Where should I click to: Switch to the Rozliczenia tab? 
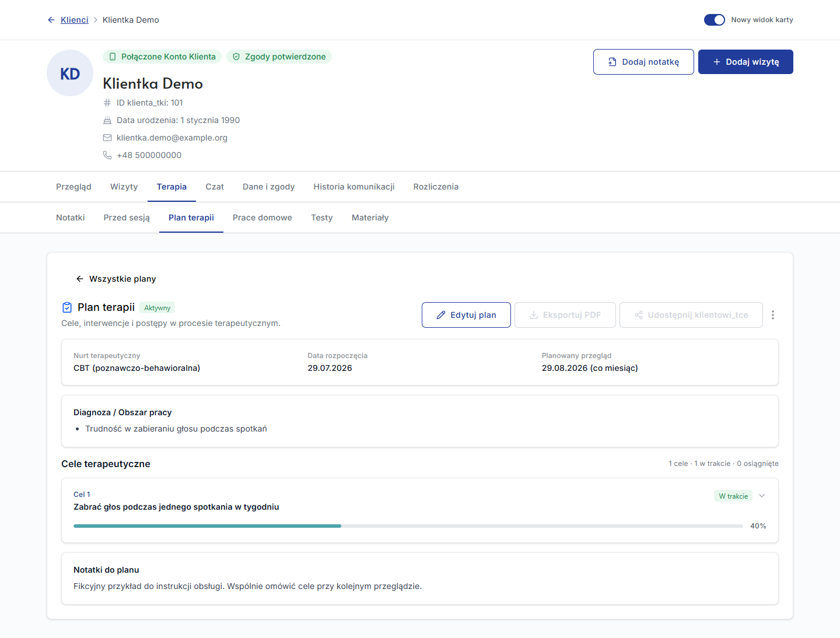(436, 187)
